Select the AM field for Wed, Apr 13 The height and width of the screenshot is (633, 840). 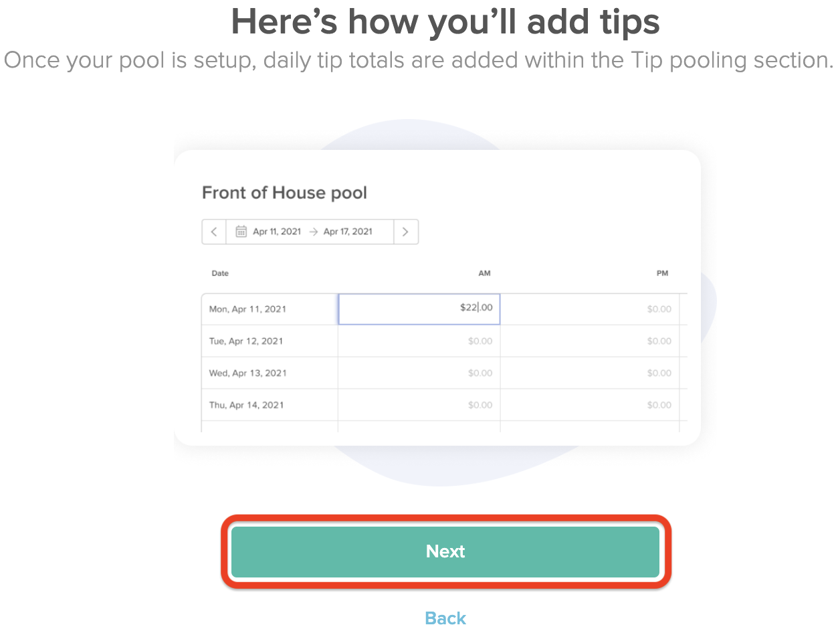[419, 373]
